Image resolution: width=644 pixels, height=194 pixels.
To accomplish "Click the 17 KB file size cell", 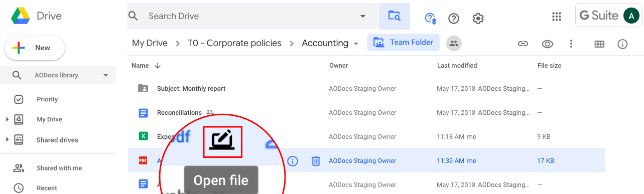I will click(x=546, y=161).
